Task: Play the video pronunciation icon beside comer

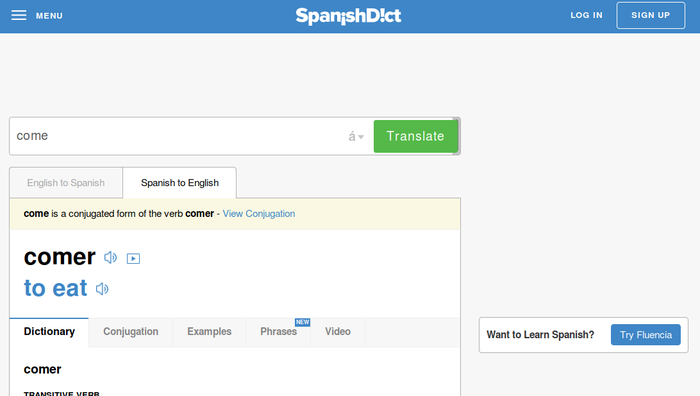Action: tap(133, 258)
